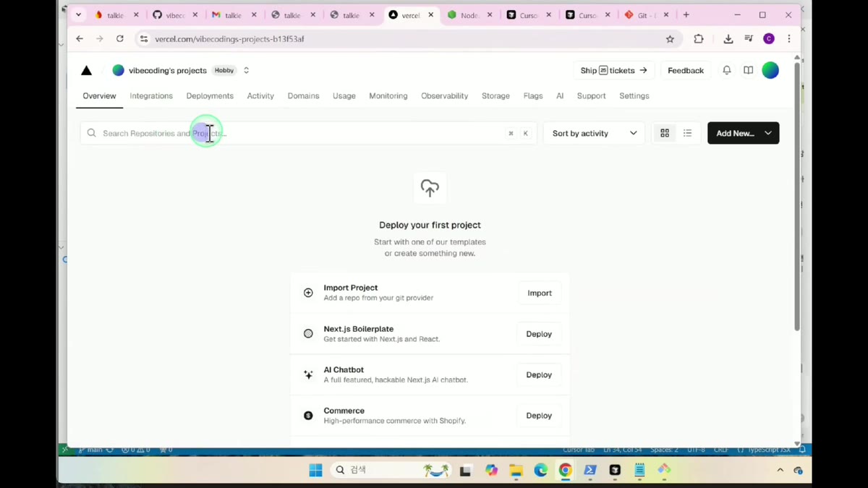The width and height of the screenshot is (868, 488).
Task: Click the Windows taskbar search box
Action: 391,470
